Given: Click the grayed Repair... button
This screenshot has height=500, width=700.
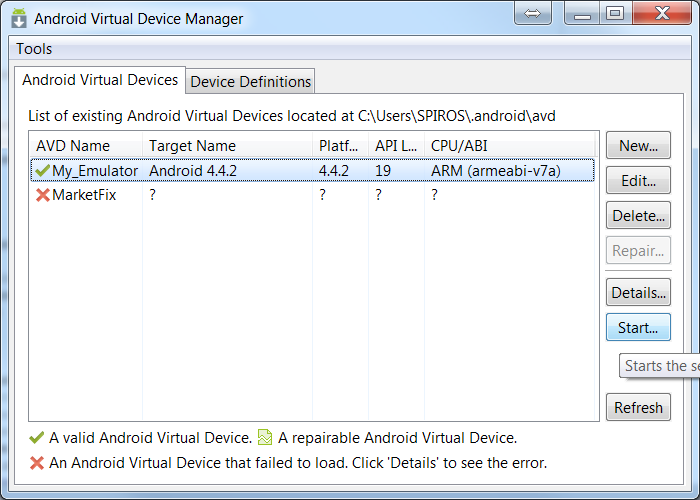Looking at the screenshot, I should pyautogui.click(x=638, y=250).
